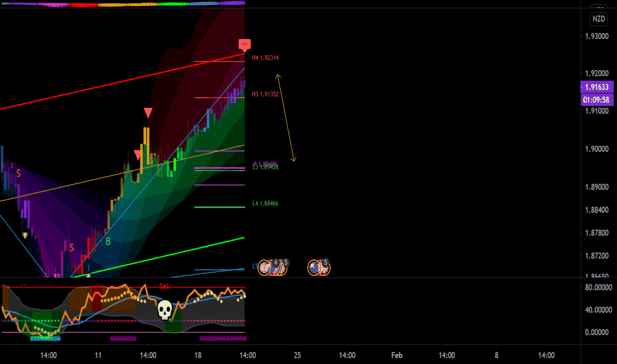Screen dimensions: 617x364
Task: Click the rightmost purple dots row in oscillator
Action: coord(222,338)
